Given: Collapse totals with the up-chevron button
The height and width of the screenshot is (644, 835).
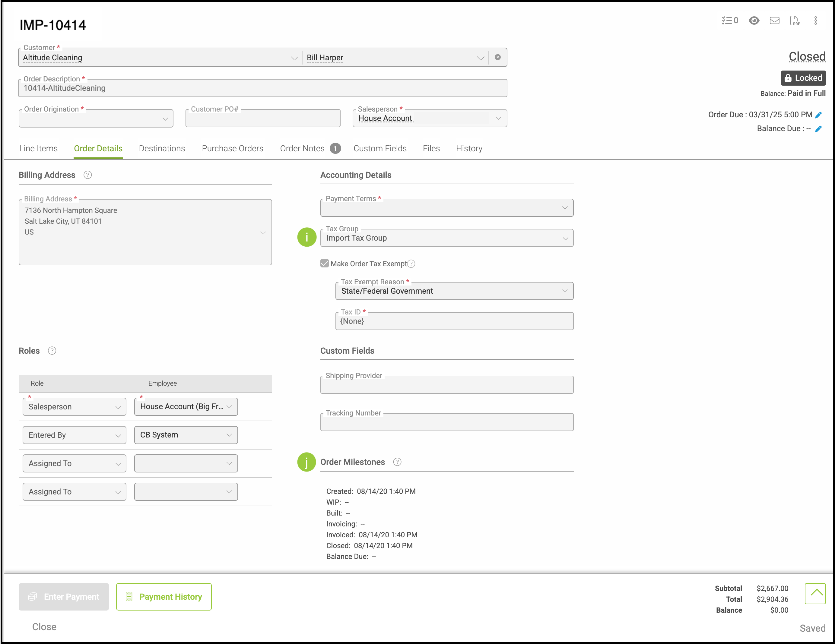Looking at the screenshot, I should [x=815, y=593].
